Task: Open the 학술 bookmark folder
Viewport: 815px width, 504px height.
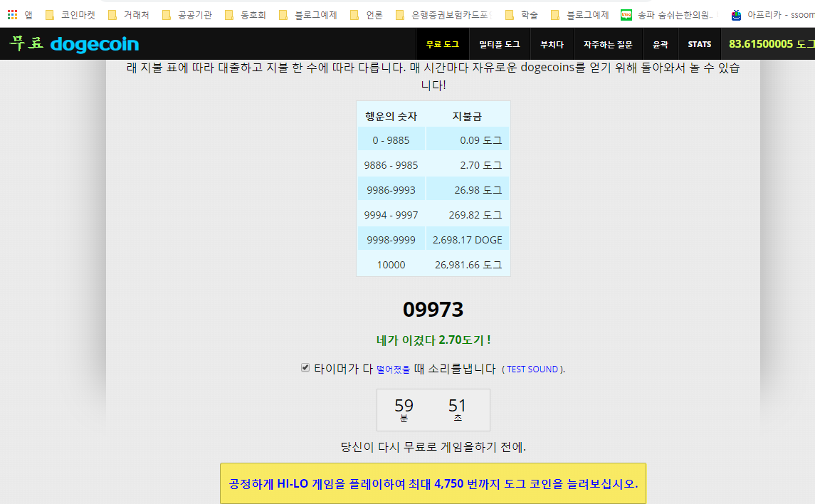Action: tap(521, 15)
